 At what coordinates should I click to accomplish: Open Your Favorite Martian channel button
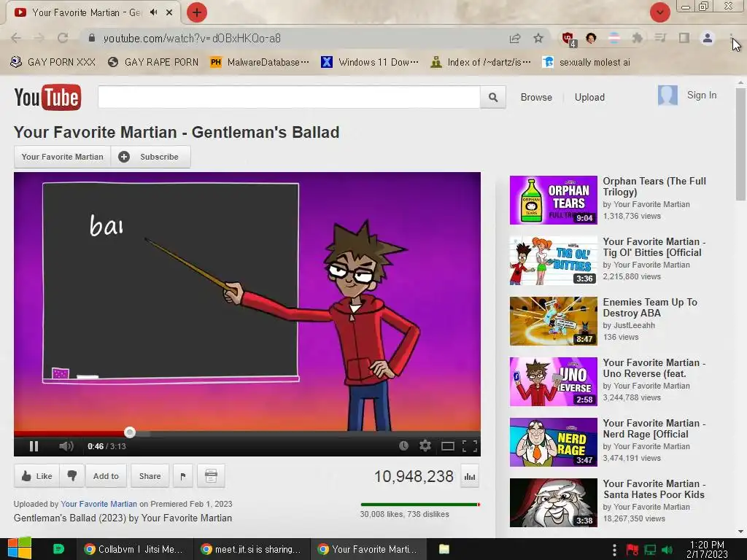(63, 157)
